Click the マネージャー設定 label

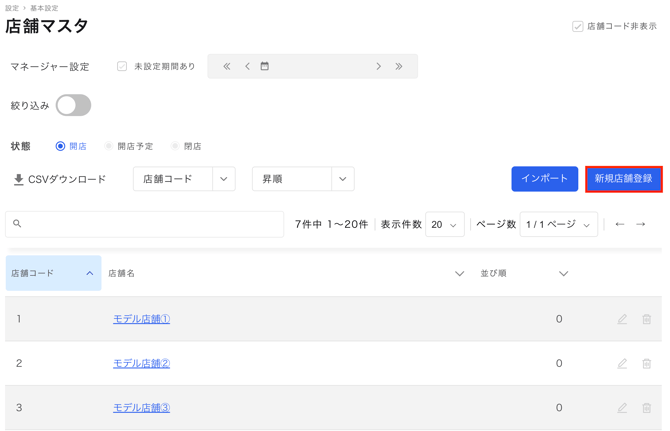(50, 67)
